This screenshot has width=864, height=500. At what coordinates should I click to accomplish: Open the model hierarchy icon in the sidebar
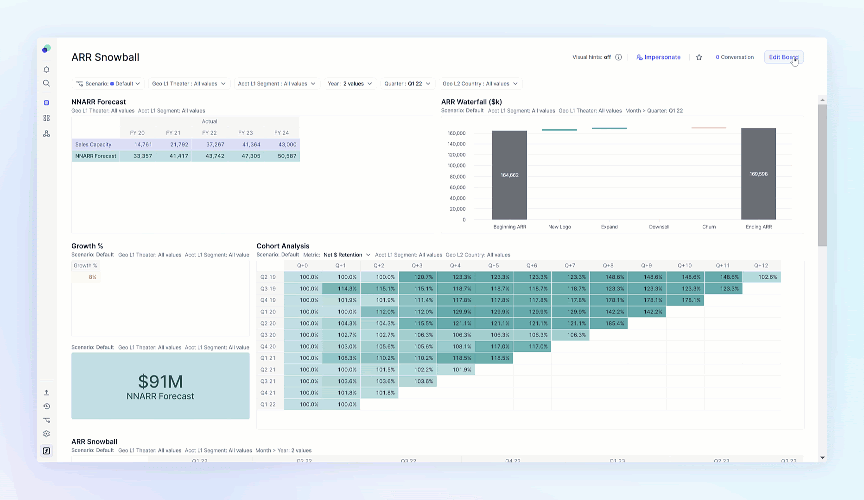46,133
